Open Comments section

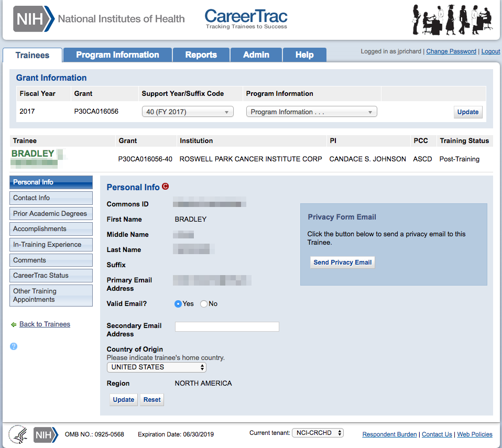[x=51, y=260]
